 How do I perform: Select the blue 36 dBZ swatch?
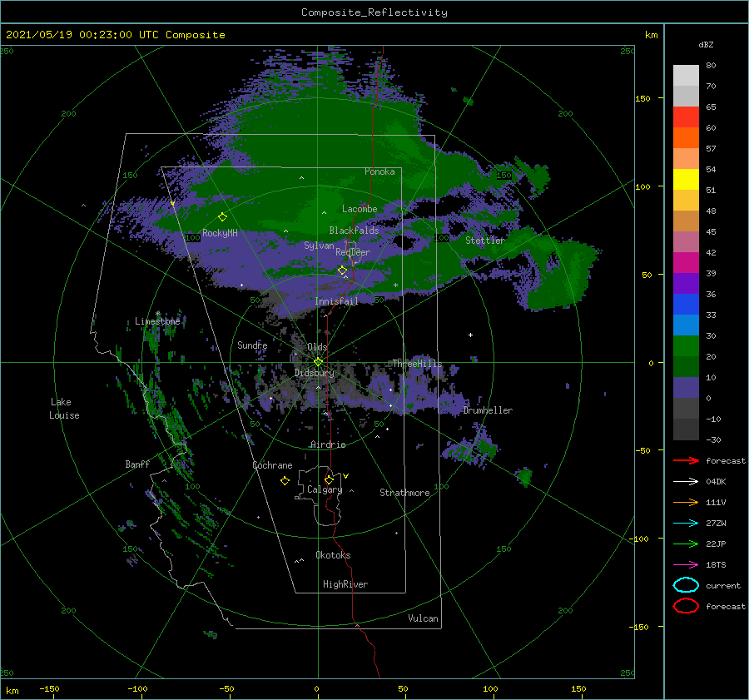tap(686, 304)
